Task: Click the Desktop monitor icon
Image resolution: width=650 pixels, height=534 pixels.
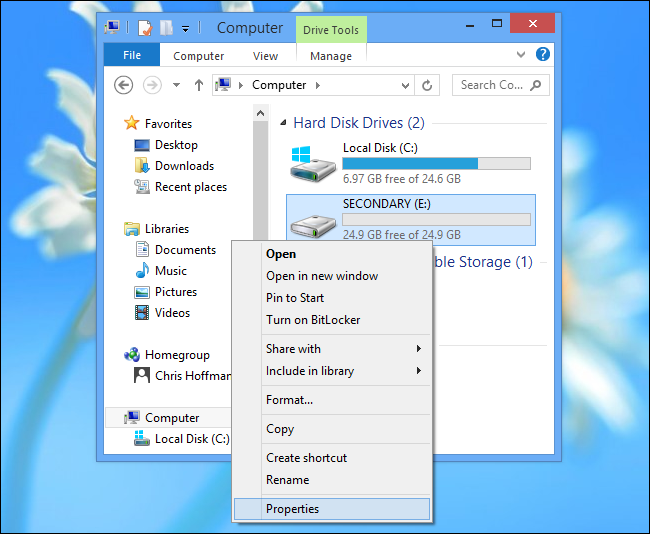Action: point(142,145)
